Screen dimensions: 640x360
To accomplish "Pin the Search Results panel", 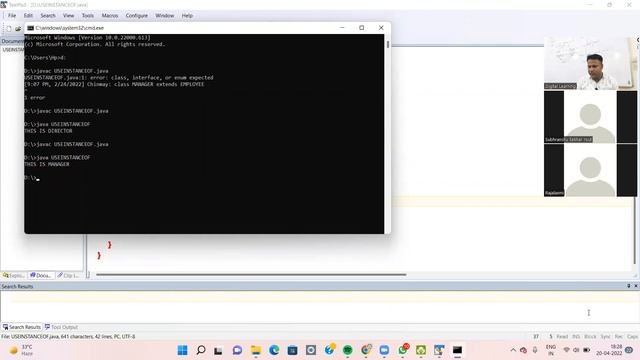I will 629,286.
